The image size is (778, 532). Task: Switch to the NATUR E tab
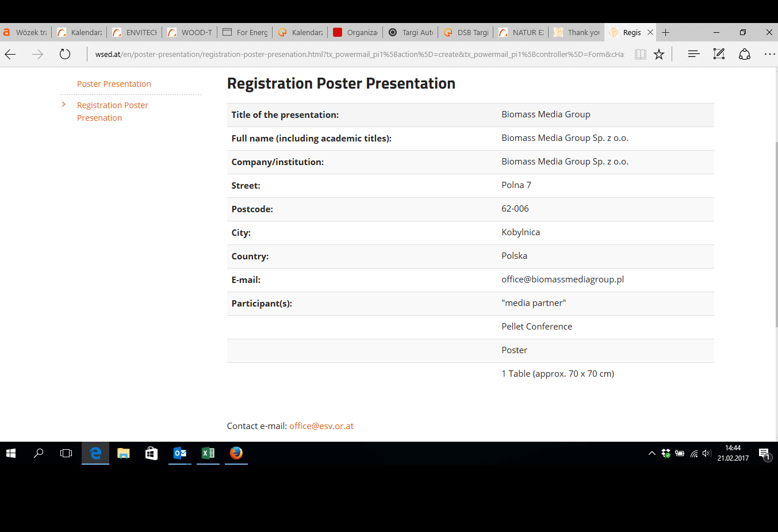click(521, 32)
